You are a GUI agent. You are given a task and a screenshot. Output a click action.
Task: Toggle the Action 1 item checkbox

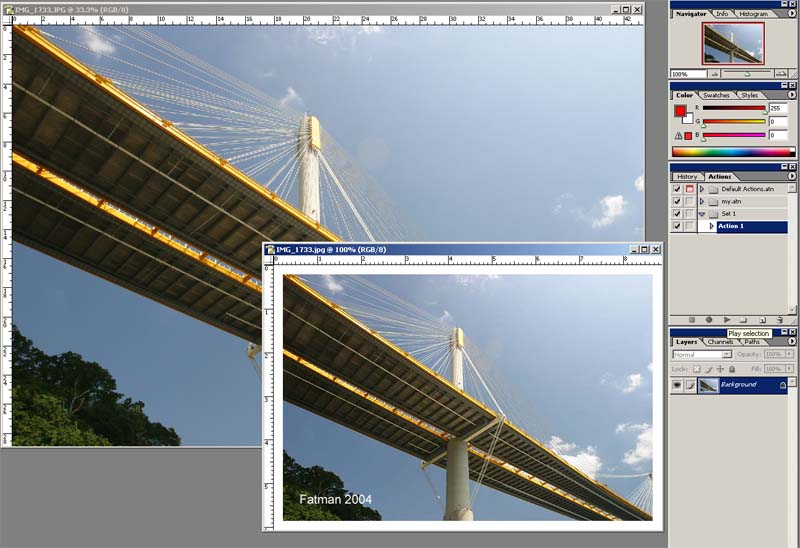(x=677, y=226)
